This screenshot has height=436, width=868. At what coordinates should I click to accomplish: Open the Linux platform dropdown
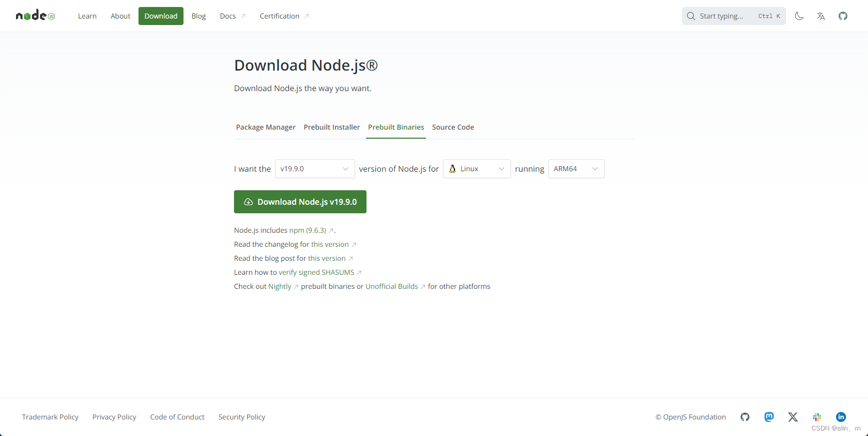click(477, 169)
